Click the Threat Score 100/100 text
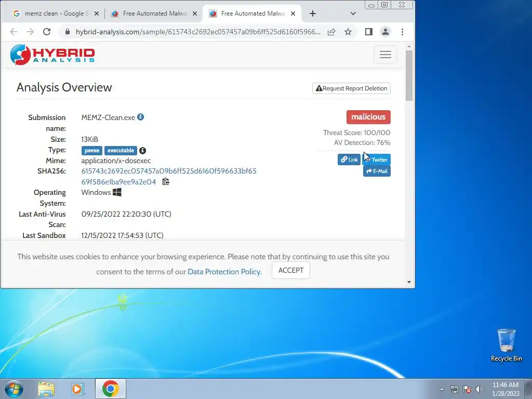532x399 pixels. point(356,132)
